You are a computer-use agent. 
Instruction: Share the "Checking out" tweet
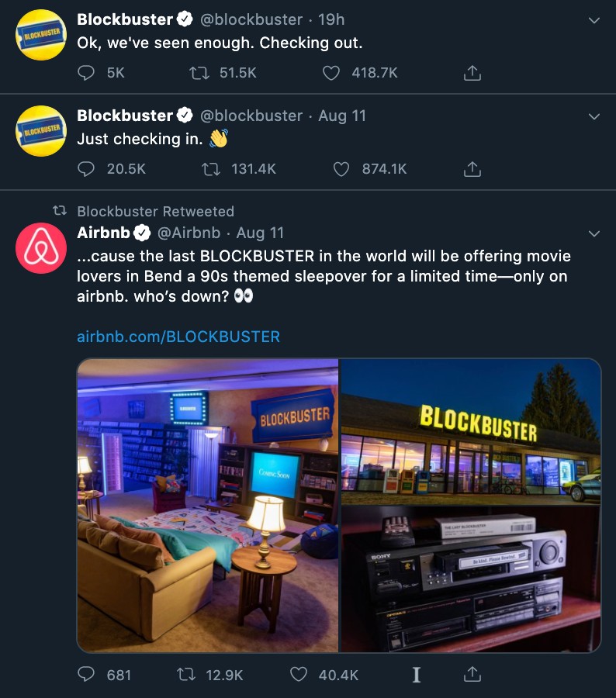[x=472, y=73]
